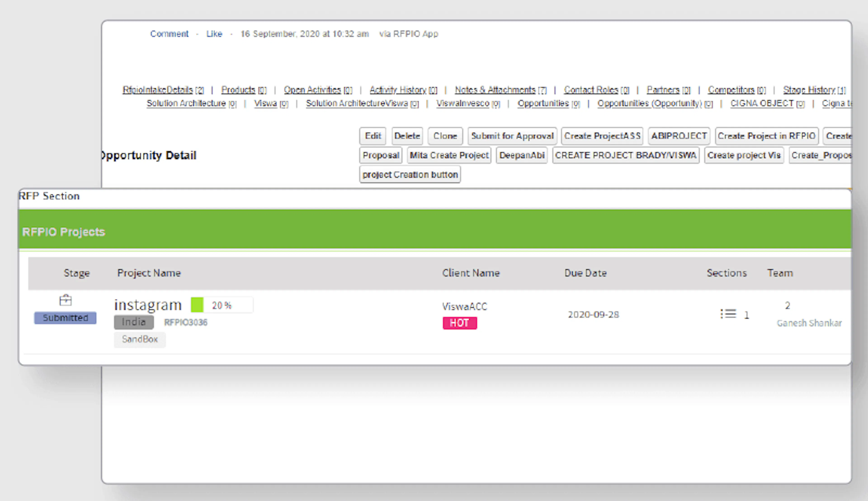This screenshot has height=501, width=868.
Task: Click the India tag on project
Action: tap(134, 322)
